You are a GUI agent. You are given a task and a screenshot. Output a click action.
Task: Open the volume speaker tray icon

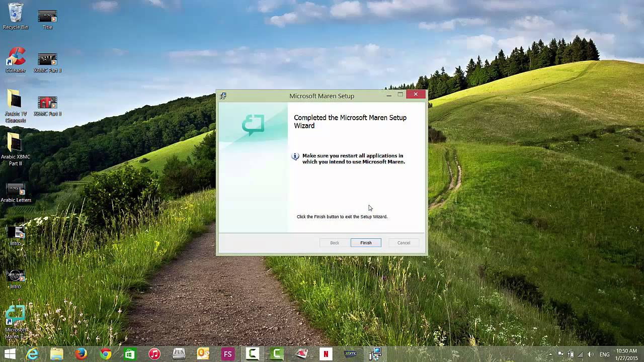(591, 354)
